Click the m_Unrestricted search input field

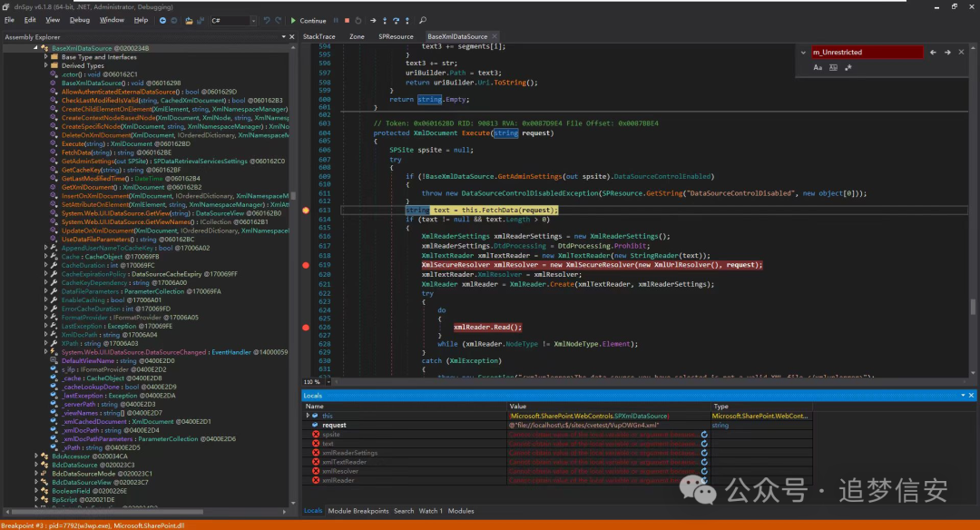[865, 53]
